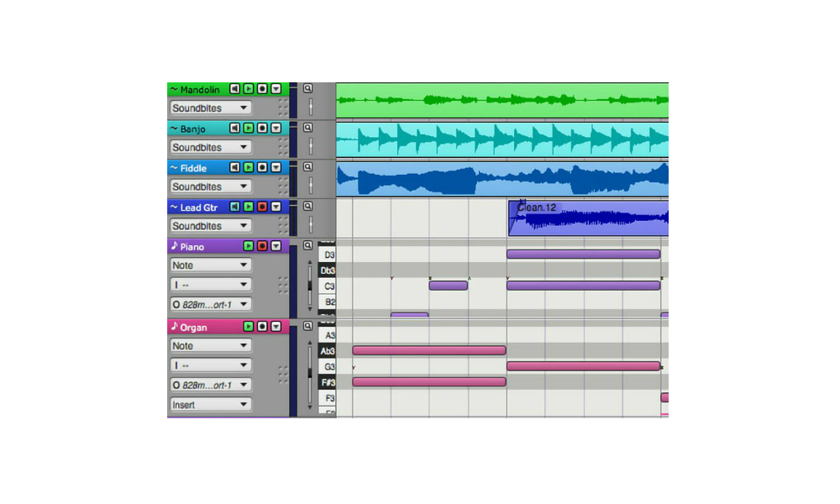Toggle play-enable on Banjo track
840x504 pixels.
[249, 128]
